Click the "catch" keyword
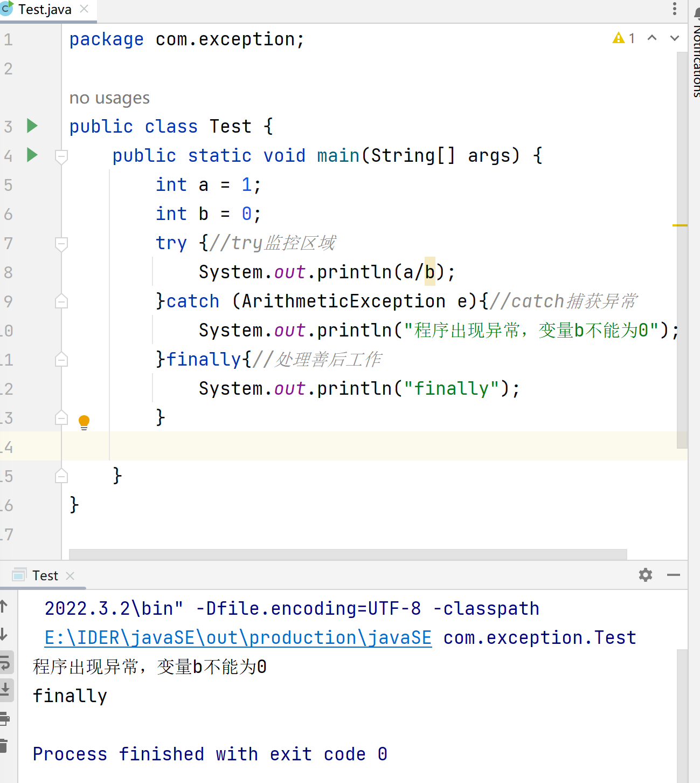Image resolution: width=700 pixels, height=783 pixels. [193, 301]
